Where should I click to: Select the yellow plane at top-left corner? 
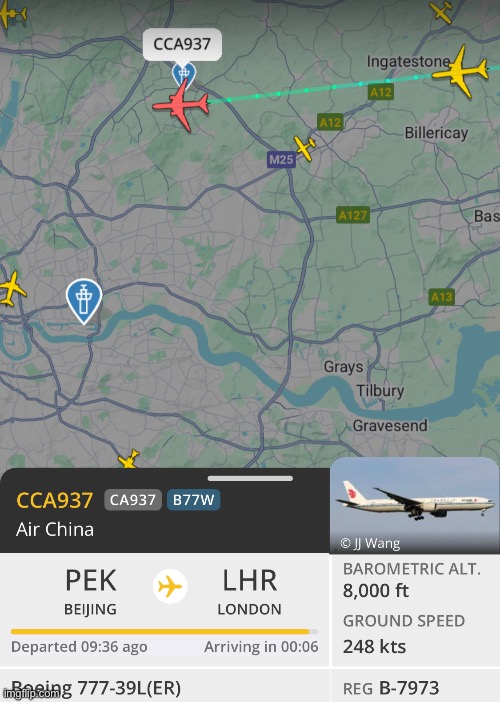[12, 13]
